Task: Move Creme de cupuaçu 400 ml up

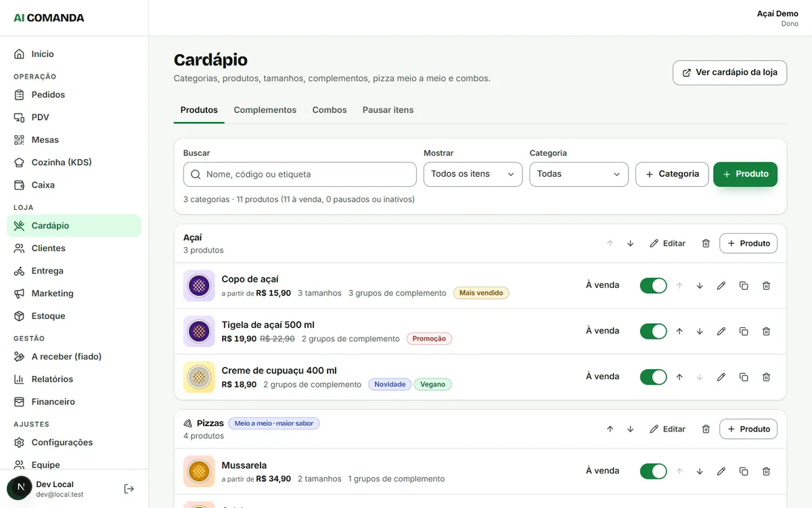Action: [x=679, y=377]
